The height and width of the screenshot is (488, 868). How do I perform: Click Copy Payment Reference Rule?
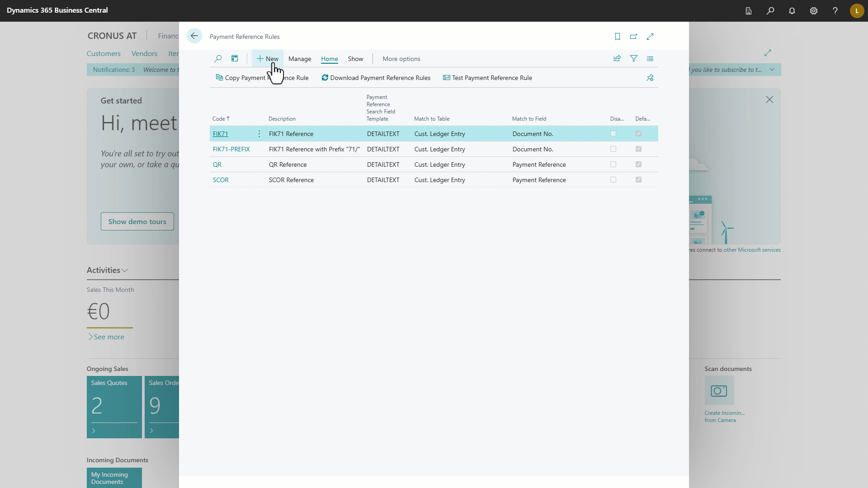262,78
